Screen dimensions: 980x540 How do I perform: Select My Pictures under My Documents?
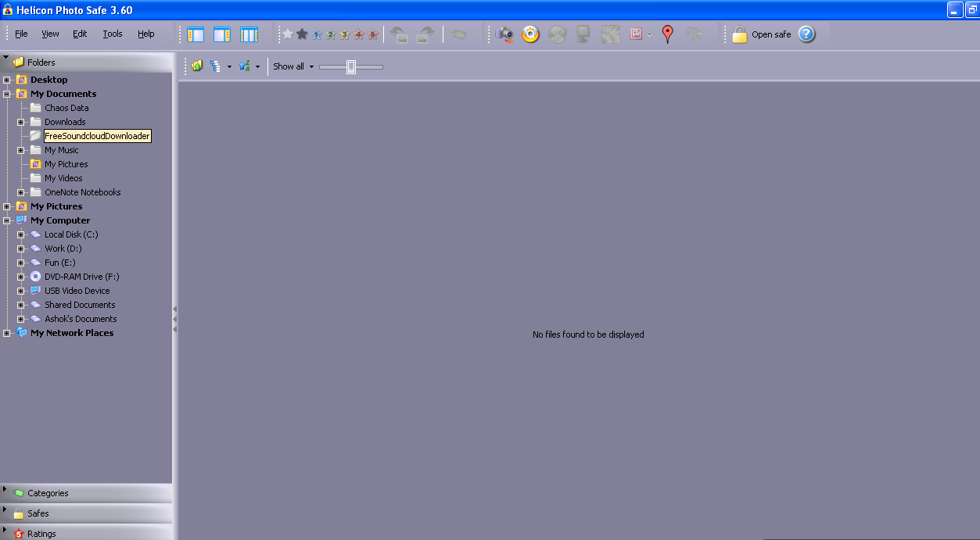tap(66, 164)
